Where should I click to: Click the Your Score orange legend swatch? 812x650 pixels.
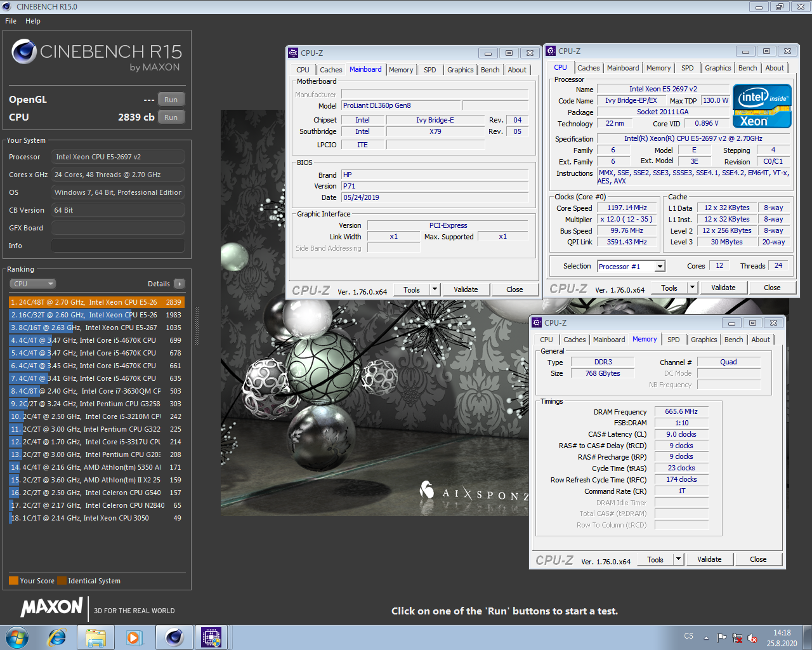(x=13, y=581)
